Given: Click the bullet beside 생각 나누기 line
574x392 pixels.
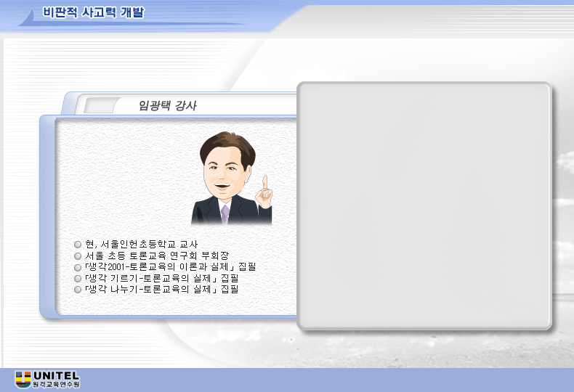Looking at the screenshot, I should click(x=78, y=290).
